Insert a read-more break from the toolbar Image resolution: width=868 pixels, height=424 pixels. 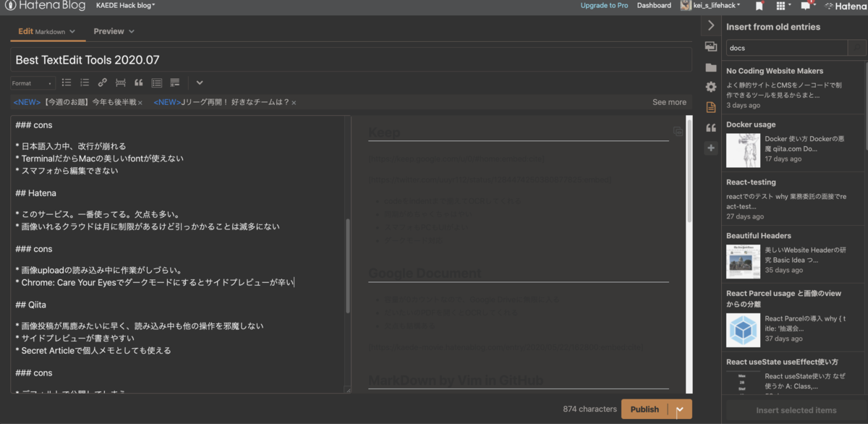pyautogui.click(x=121, y=82)
